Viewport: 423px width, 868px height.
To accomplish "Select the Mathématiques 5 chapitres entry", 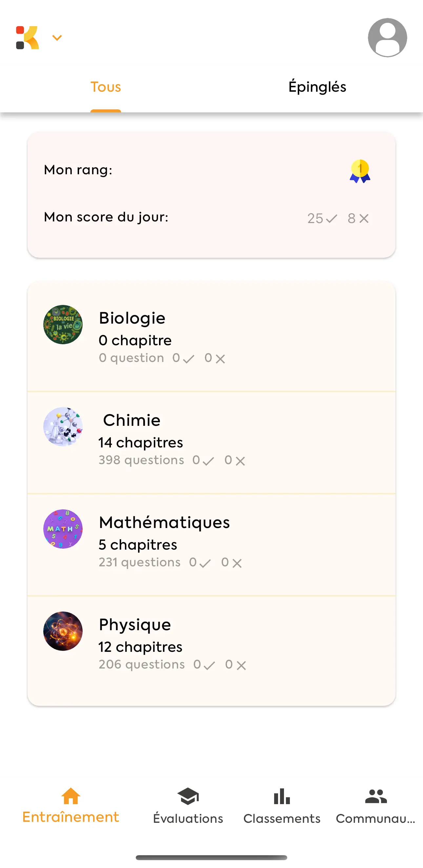I will click(x=138, y=544).
